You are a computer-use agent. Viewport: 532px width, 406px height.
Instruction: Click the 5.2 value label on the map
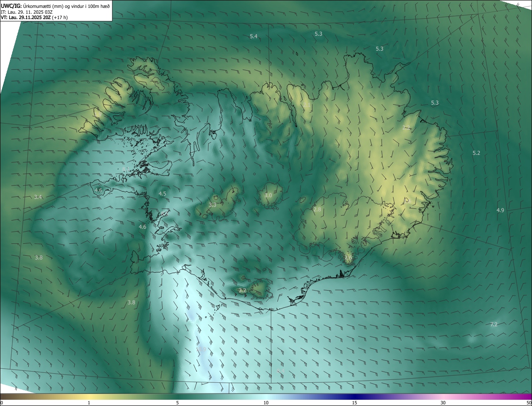(x=476, y=153)
